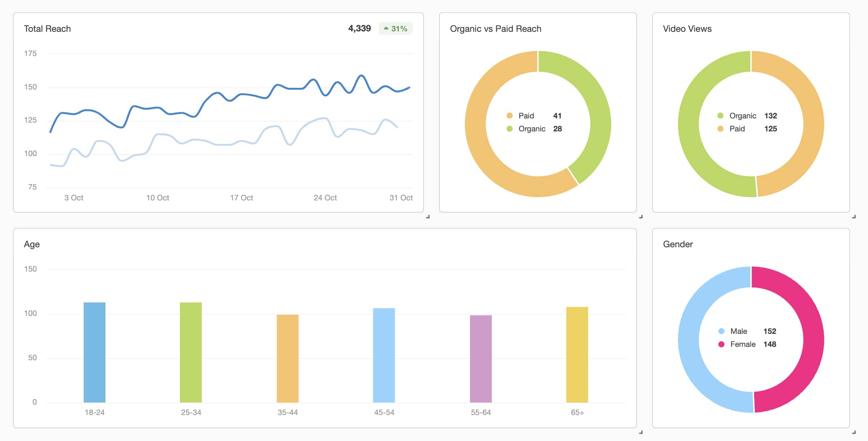The image size is (868, 441).
Task: Click the light blue 45-54 age bar
Action: (384, 355)
